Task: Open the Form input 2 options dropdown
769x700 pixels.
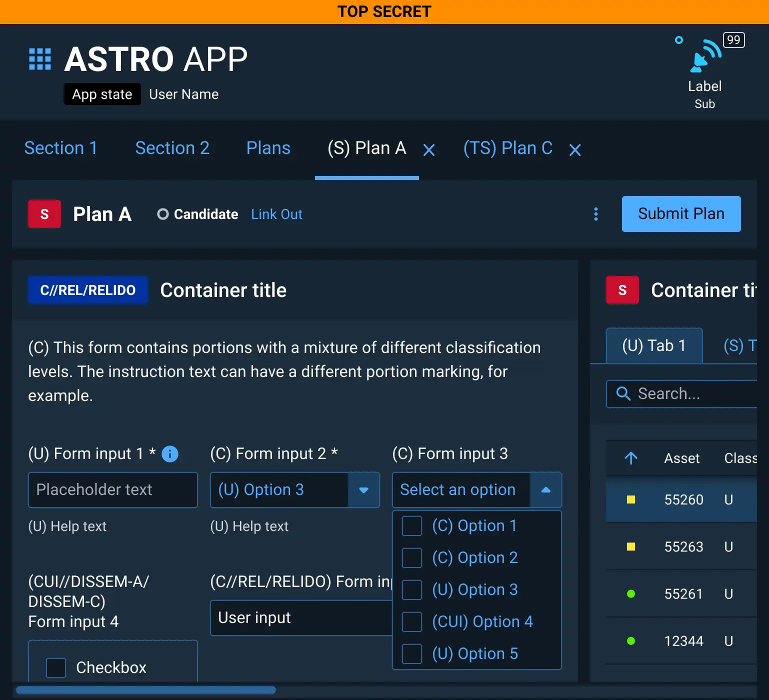Action: point(363,490)
